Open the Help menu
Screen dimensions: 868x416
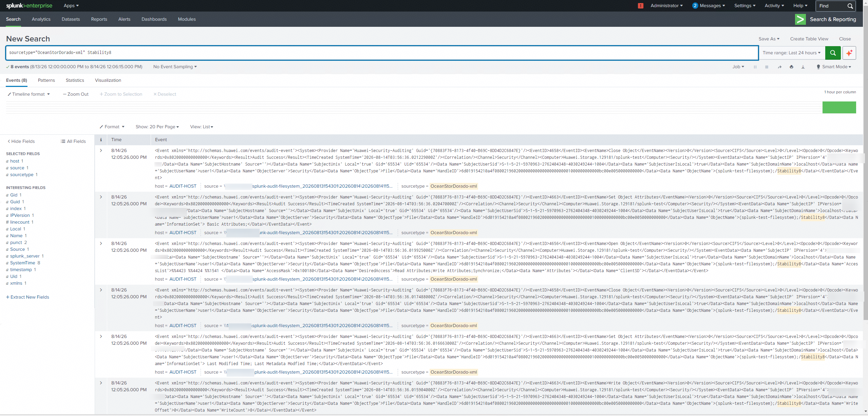pyautogui.click(x=800, y=6)
